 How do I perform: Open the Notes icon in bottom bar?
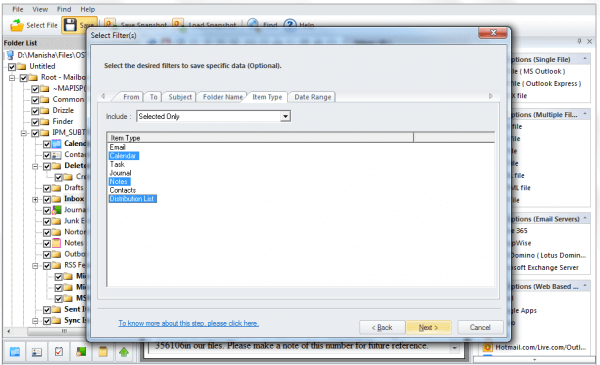point(103,352)
